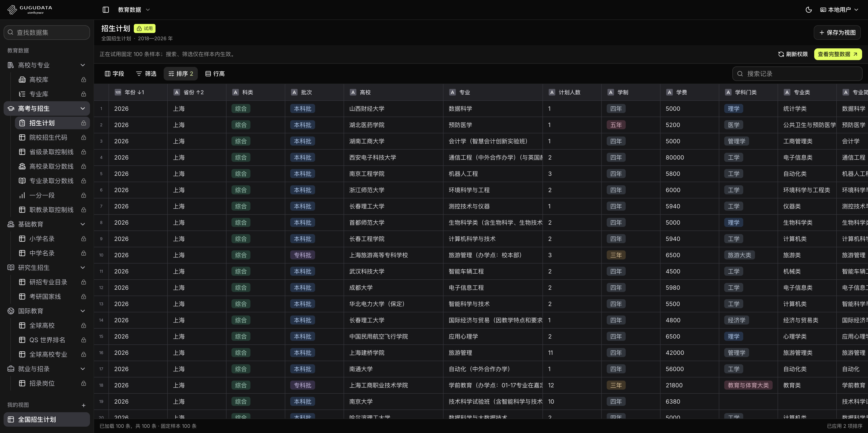Screen dimensions: 868x433
Task: Open 高校库 dataset
Action: pyautogui.click(x=52, y=80)
